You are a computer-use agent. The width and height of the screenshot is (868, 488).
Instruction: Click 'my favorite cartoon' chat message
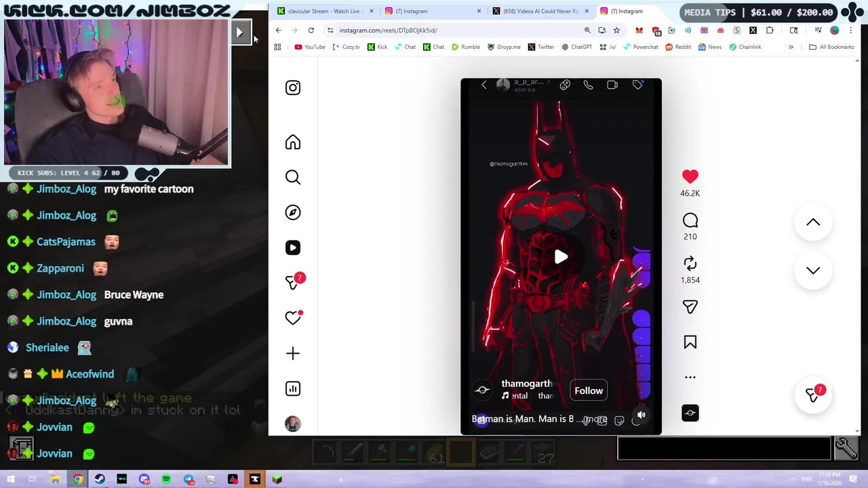(149, 189)
